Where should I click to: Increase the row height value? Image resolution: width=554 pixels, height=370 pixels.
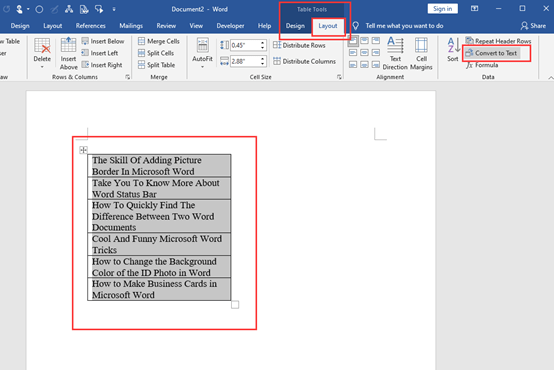pos(263,43)
